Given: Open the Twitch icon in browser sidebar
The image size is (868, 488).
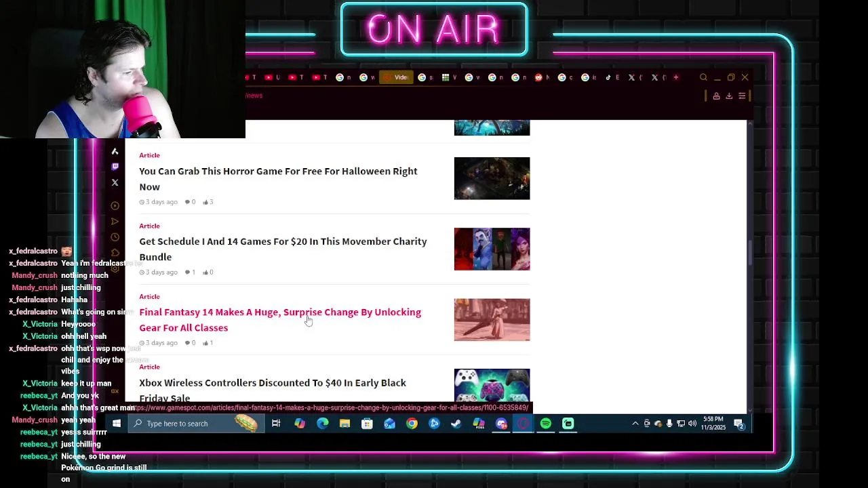Looking at the screenshot, I should (x=115, y=167).
